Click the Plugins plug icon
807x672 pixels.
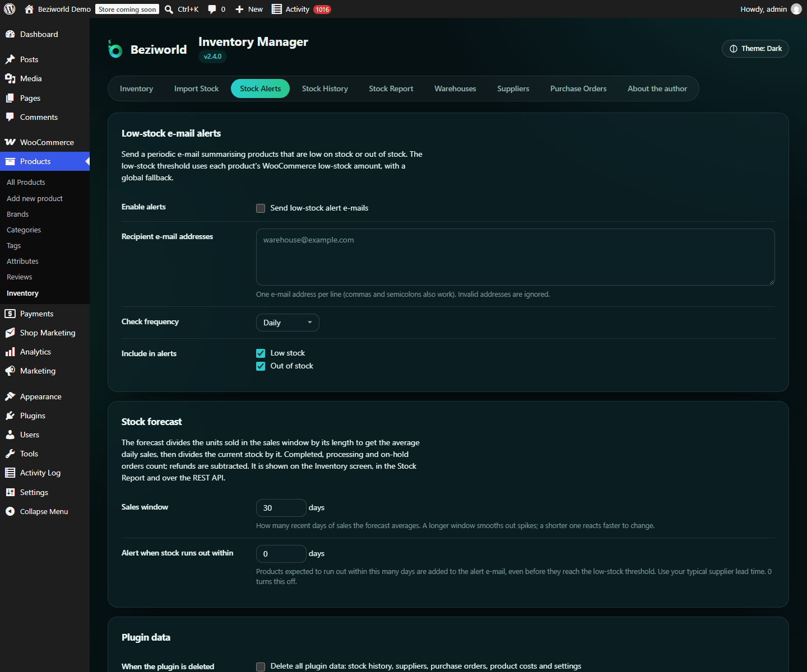point(10,416)
